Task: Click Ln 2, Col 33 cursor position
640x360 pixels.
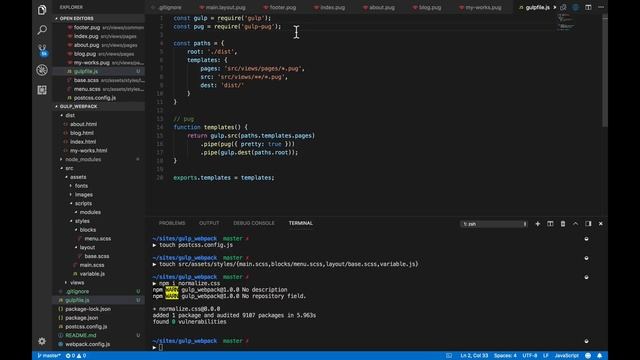Action: click(474, 356)
